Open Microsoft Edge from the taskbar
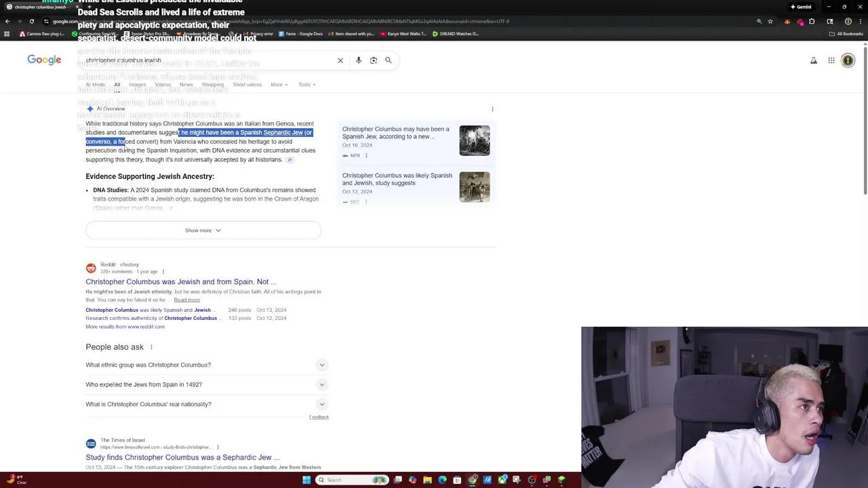This screenshot has width=868, height=488. (442, 480)
